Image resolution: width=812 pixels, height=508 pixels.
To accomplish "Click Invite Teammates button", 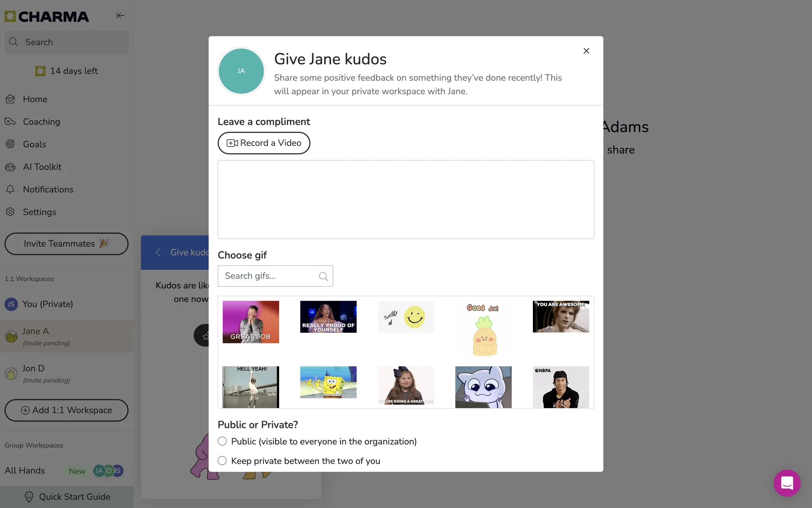I will 66,244.
